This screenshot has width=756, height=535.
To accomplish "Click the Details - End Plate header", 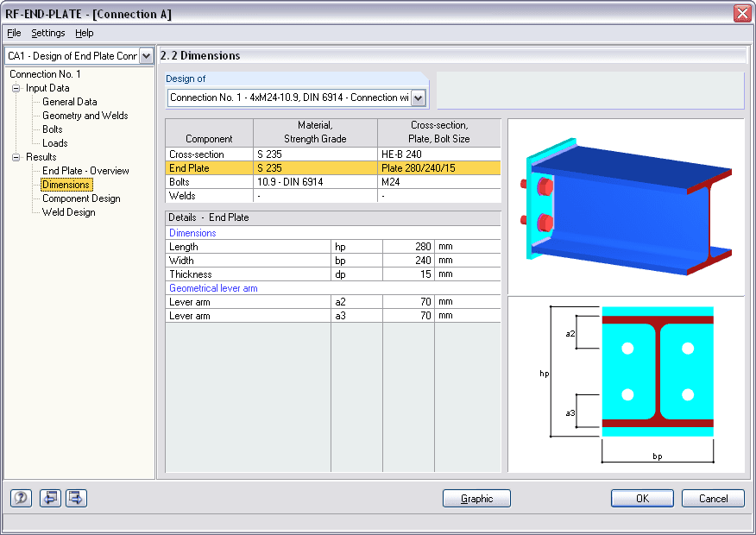I will pos(332,217).
